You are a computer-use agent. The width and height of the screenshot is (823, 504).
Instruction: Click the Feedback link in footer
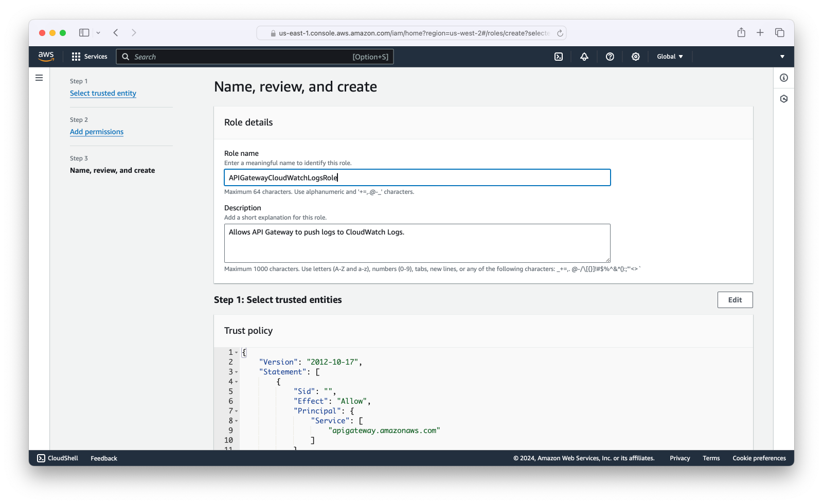[x=104, y=458]
